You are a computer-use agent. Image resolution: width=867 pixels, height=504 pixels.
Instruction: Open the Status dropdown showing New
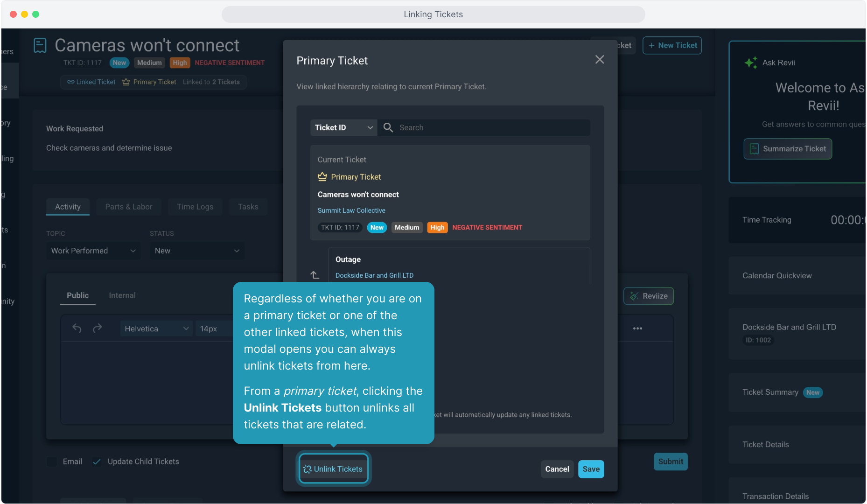pos(196,251)
